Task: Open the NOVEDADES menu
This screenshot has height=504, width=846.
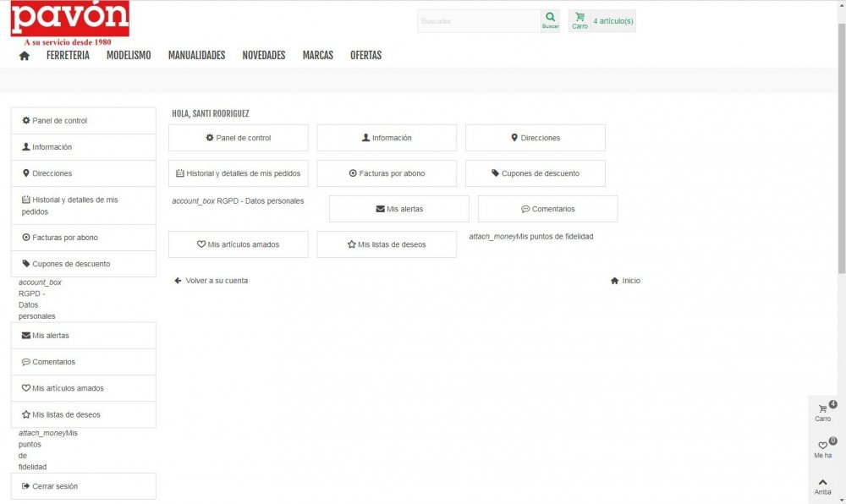Action: (264, 55)
